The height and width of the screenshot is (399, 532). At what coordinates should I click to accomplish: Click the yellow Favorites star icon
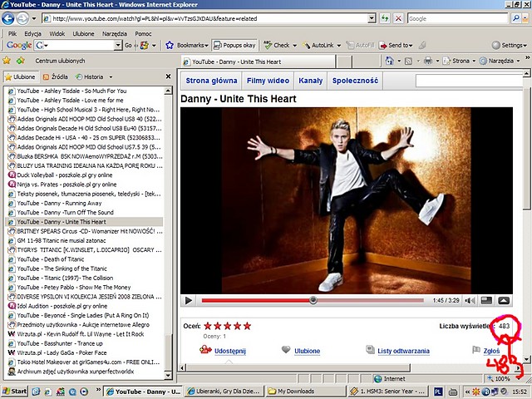(x=7, y=61)
